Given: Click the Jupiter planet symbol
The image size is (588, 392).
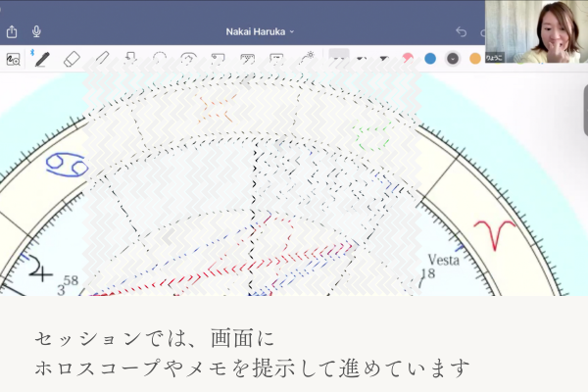Looking at the screenshot, I should (x=40, y=269).
